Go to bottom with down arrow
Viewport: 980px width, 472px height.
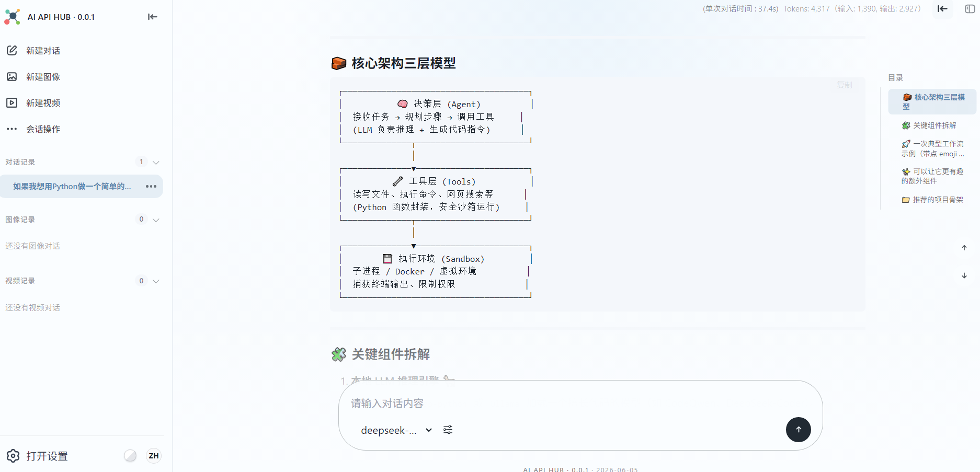964,275
